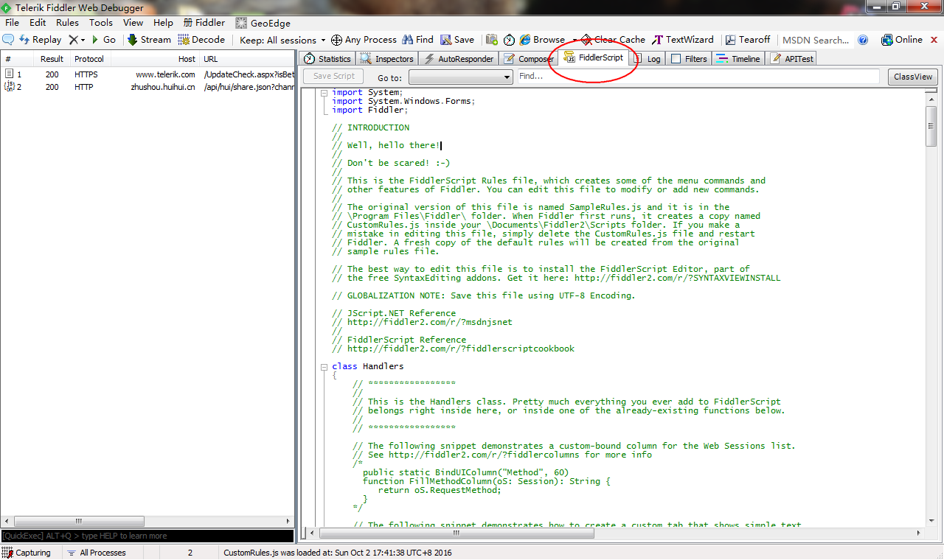Image resolution: width=944 pixels, height=560 pixels.
Task: Switch to the Timeline tab
Action: coord(738,59)
